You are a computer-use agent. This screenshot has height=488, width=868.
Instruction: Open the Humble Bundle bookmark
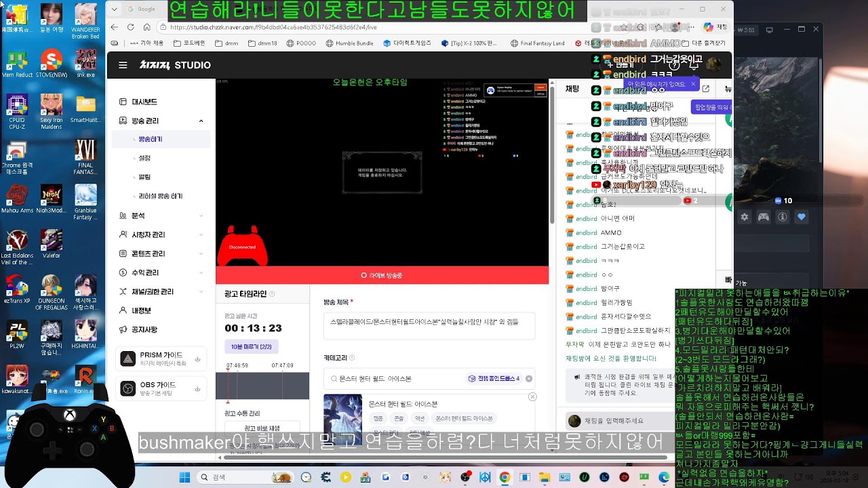tap(350, 43)
